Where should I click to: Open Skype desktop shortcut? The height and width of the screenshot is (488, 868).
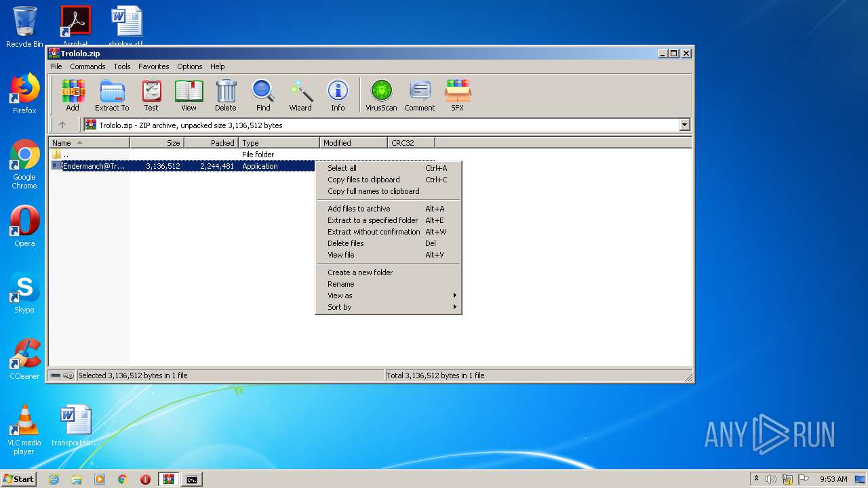(24, 293)
